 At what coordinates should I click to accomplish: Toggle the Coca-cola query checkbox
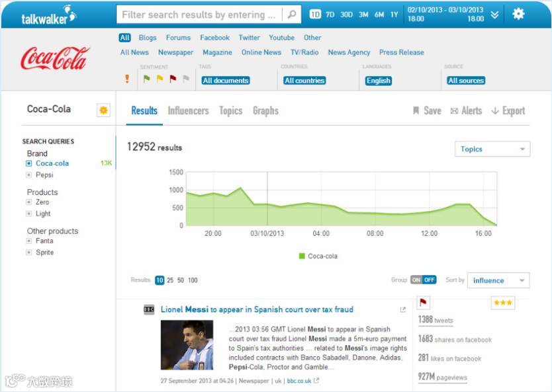tap(29, 163)
